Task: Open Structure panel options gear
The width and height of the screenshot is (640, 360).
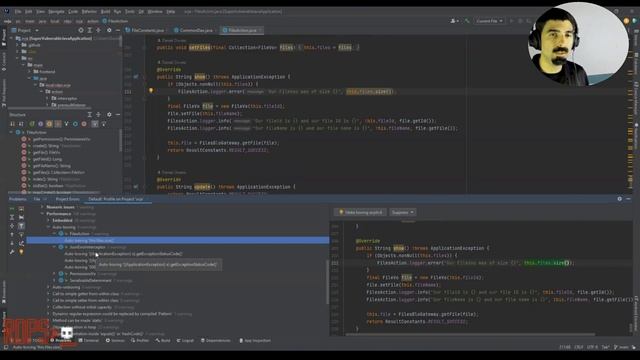Action: click(109, 115)
